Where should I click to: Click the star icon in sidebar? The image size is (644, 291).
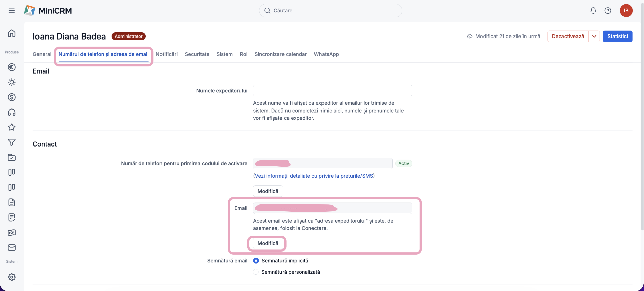[x=12, y=127]
